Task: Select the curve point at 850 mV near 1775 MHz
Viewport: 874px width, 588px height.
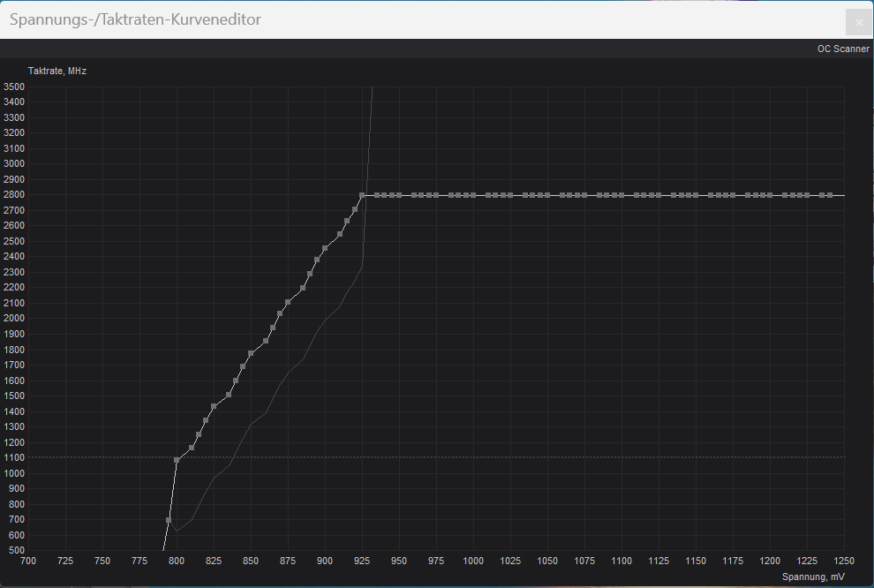Action: 251,354
